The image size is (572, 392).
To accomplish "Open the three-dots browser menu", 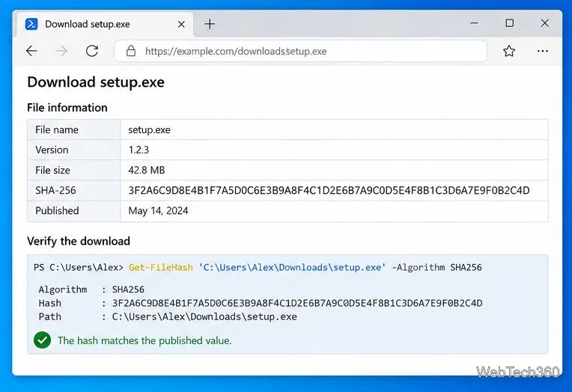I will 543,51.
